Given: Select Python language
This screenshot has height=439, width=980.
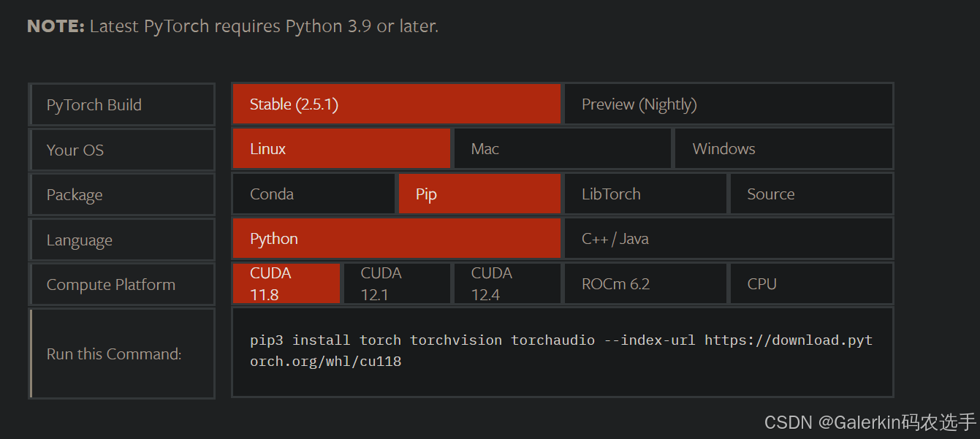Looking at the screenshot, I should tap(397, 238).
